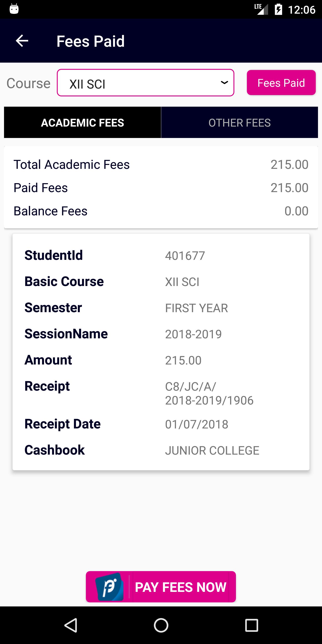The width and height of the screenshot is (322, 644).
Task: Tap the receipt number C8/JC/A/2018-2019/1906
Action: point(209,393)
